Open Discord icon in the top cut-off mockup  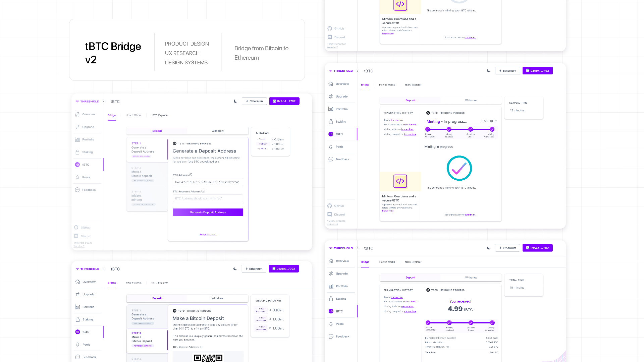coord(330,37)
